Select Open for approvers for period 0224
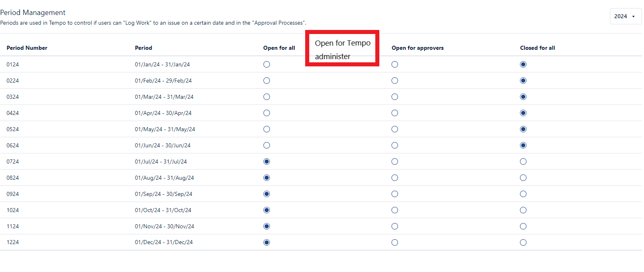Image resolution: width=644 pixels, height=272 pixels. 395,81
